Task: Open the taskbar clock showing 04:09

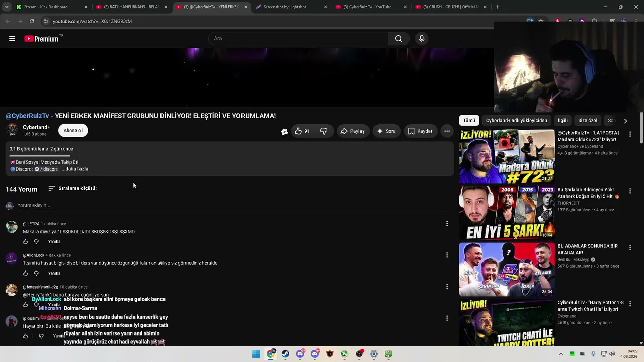Action: (629, 354)
